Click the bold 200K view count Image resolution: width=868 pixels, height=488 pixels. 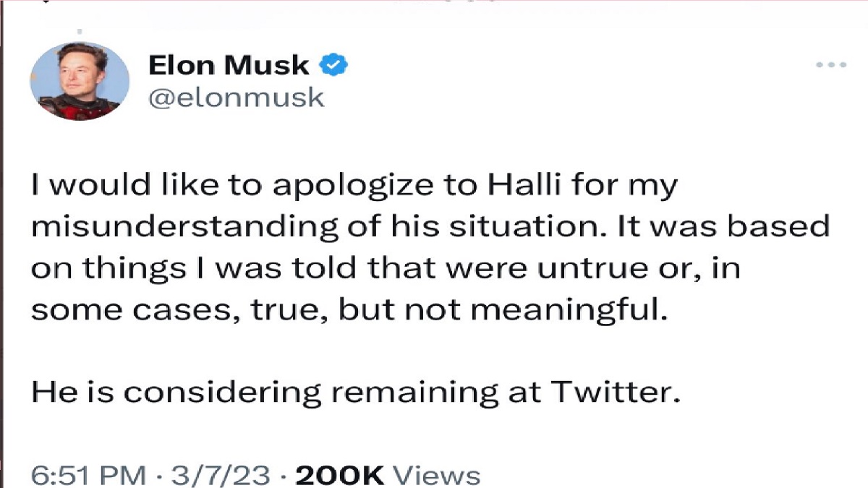pos(340,476)
